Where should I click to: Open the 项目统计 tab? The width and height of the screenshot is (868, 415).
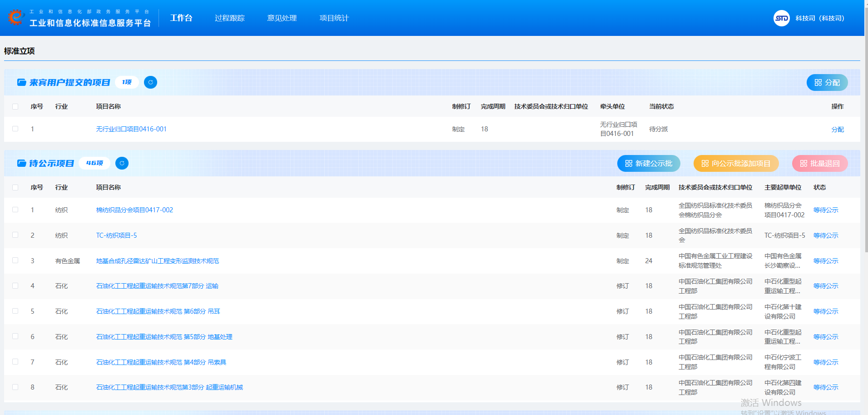point(334,18)
